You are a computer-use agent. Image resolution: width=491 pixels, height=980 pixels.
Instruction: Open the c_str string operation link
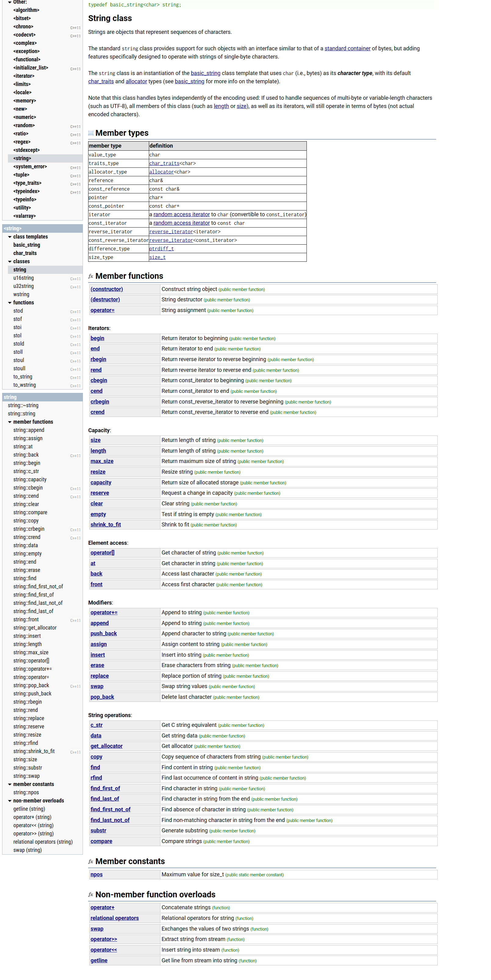97,725
